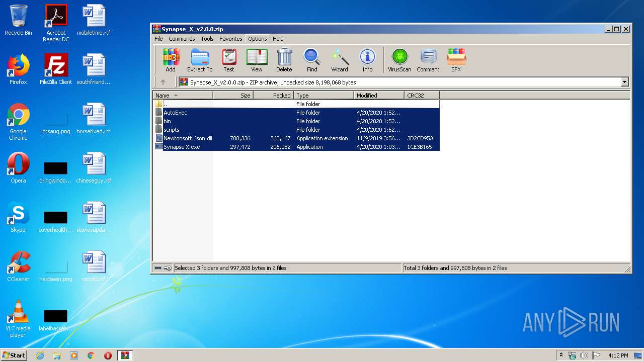644x362 pixels.
Task: Select chineseguy.rtf desktop file
Action: click(x=94, y=168)
